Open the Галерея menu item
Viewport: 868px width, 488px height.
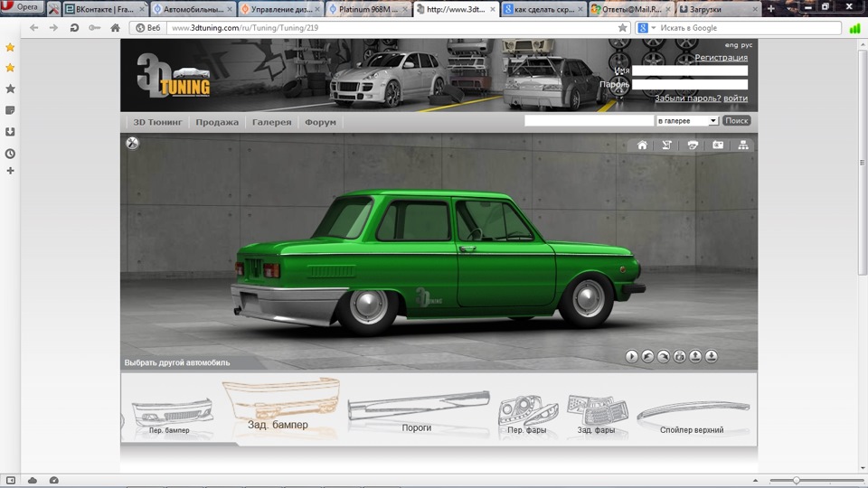pos(271,122)
